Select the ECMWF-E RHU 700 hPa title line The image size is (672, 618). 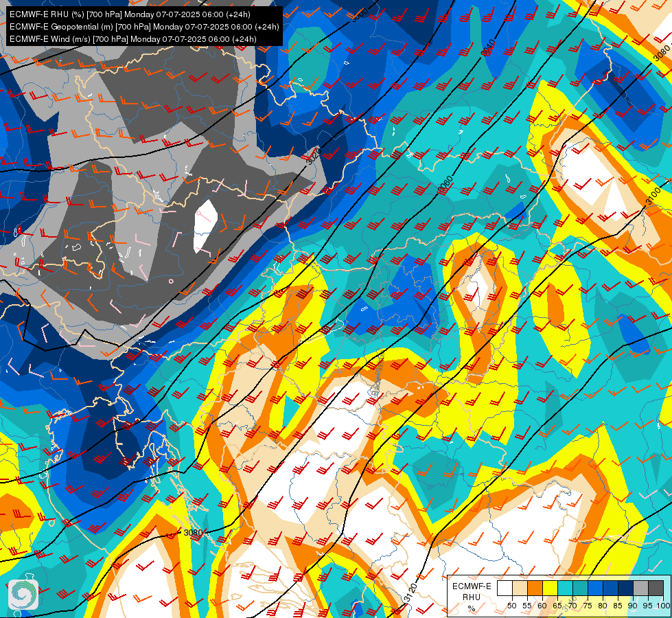[x=130, y=14]
